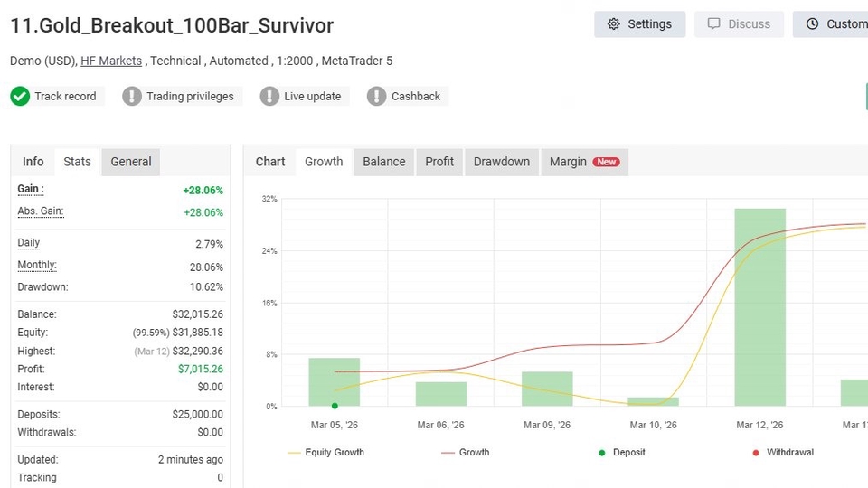Click the speech bubble Discuss icon

point(714,23)
